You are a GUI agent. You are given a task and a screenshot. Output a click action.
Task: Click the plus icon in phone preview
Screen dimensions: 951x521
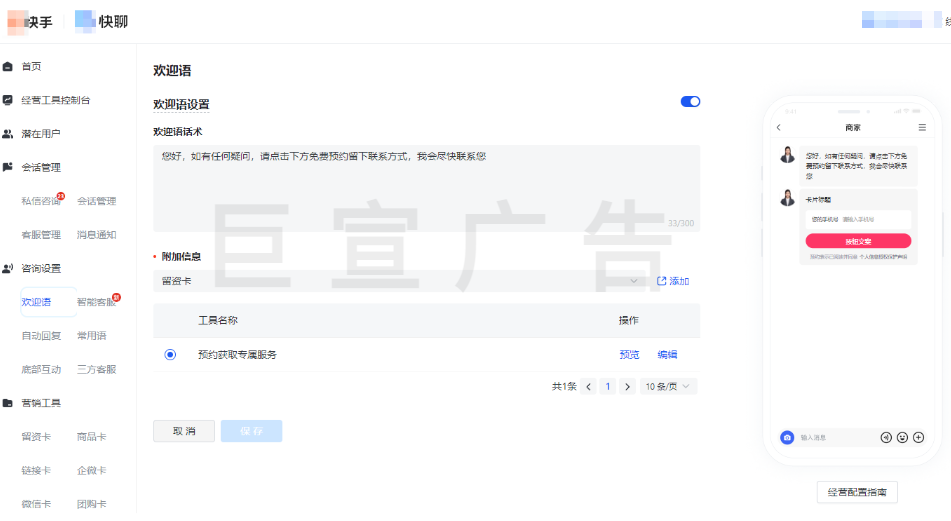(919, 437)
